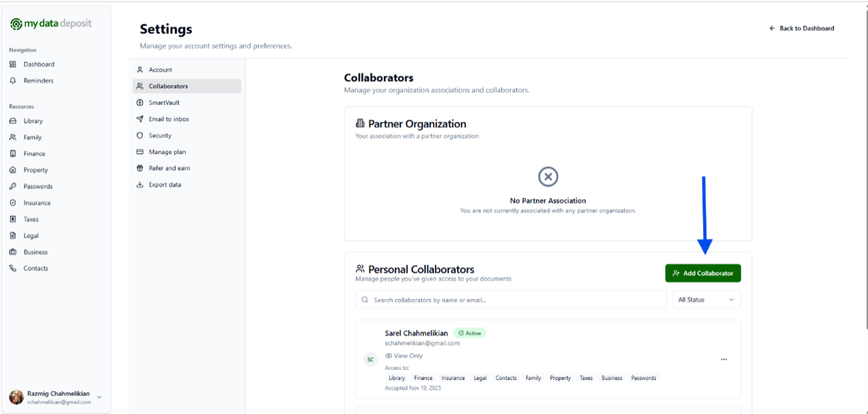The height and width of the screenshot is (414, 868).
Task: Expand the user account chevron at sidebar bottom
Action: 100,397
